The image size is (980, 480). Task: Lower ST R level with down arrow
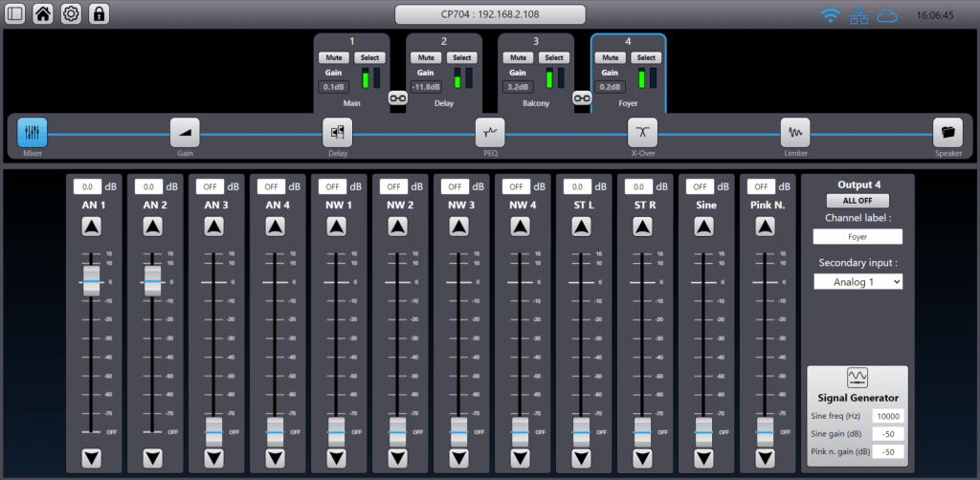pos(643,459)
